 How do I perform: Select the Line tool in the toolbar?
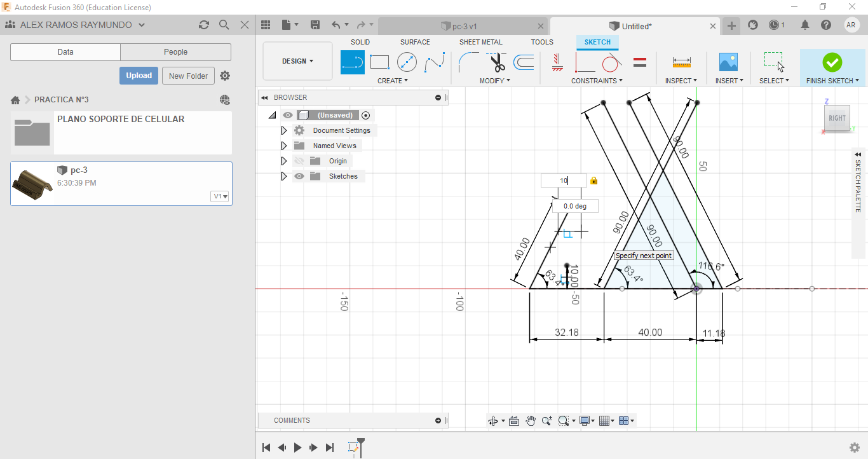point(353,62)
